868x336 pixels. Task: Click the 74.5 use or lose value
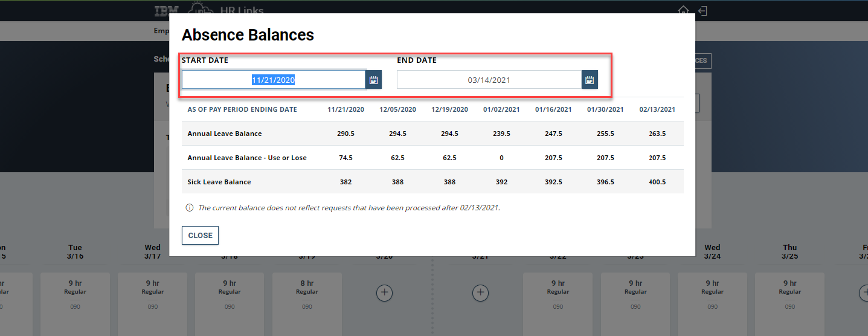[346, 158]
